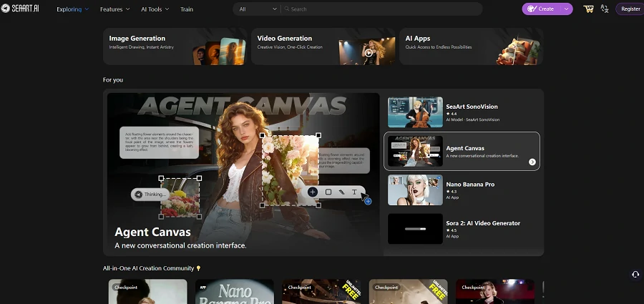Select the rectangle tool in canvas toolbar
644x304 pixels.
coord(328,192)
